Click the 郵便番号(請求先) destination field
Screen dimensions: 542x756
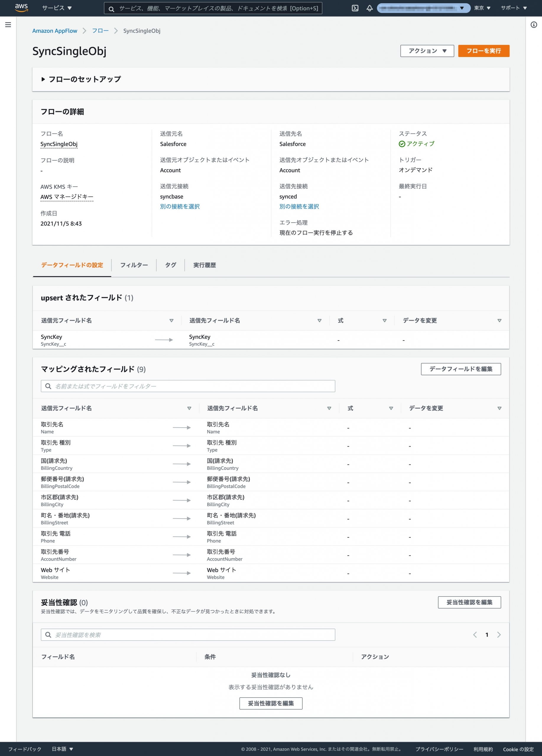click(x=228, y=482)
